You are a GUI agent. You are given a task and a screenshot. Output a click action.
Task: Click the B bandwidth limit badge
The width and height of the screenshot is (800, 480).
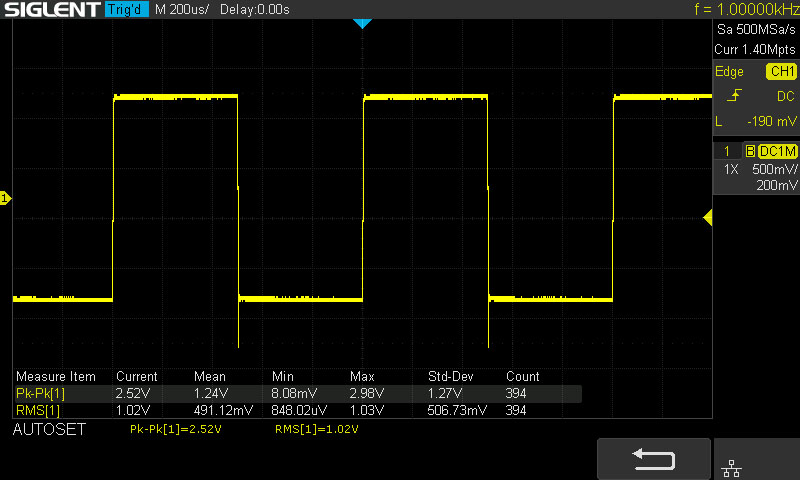(x=750, y=151)
